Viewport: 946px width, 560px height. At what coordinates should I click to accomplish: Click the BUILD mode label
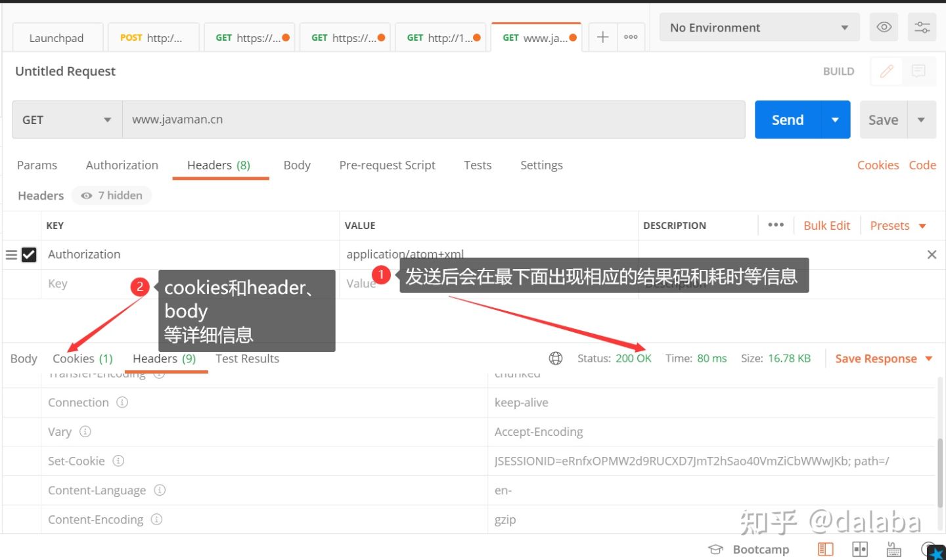point(839,71)
